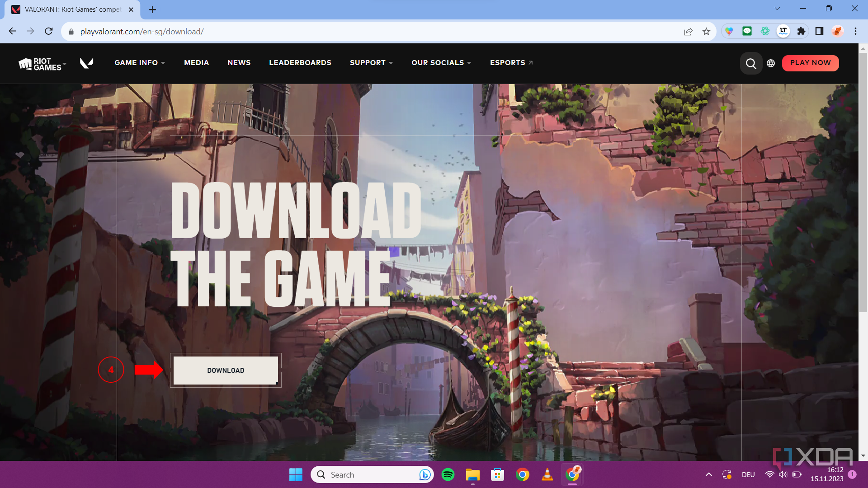Click the heart-shaped extension icon
The image size is (868, 488).
coord(729,31)
